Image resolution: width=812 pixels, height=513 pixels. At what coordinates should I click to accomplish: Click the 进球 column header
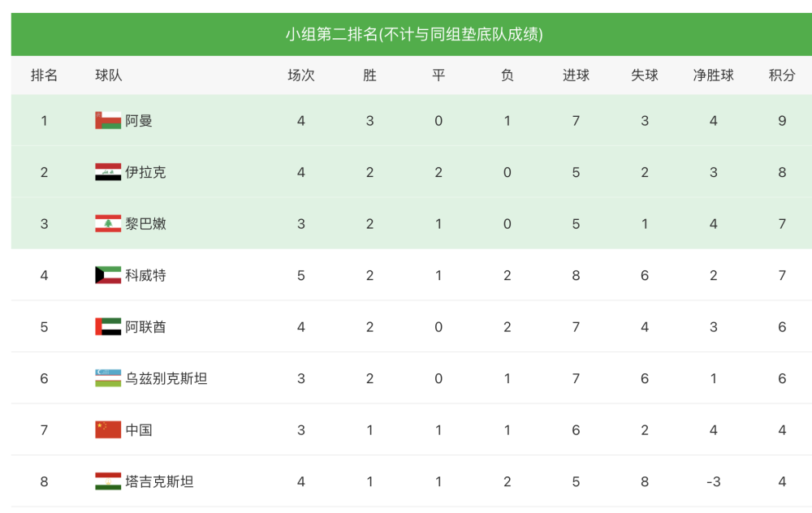(576, 75)
